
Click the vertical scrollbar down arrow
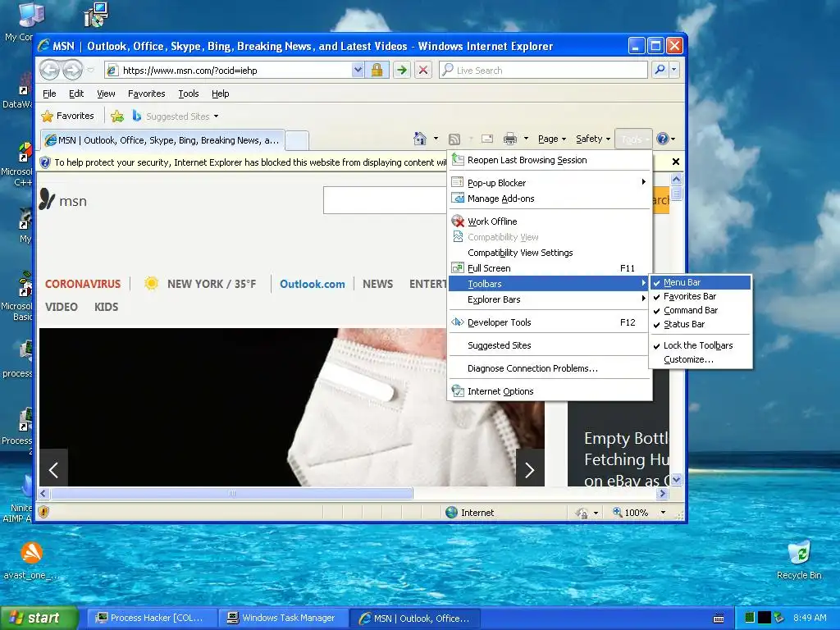(676, 479)
